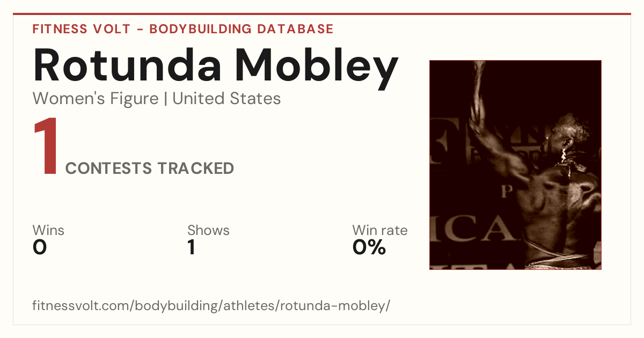This screenshot has height=338, width=644.
Task: Click the Contests Tracked label
Action: pyautogui.click(x=150, y=168)
